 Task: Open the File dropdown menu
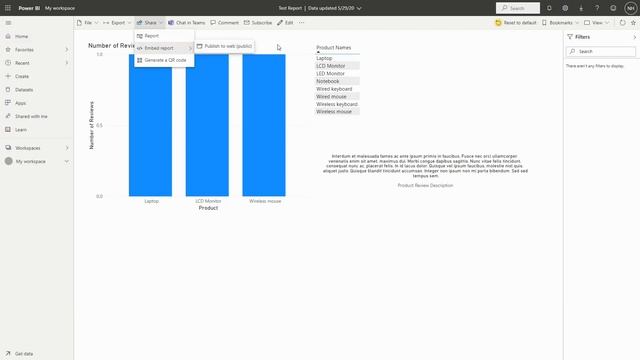[88, 23]
